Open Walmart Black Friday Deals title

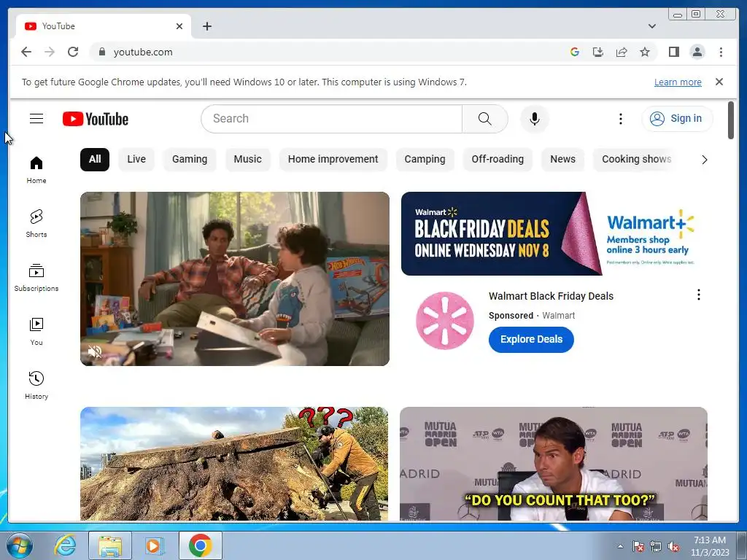pyautogui.click(x=551, y=296)
